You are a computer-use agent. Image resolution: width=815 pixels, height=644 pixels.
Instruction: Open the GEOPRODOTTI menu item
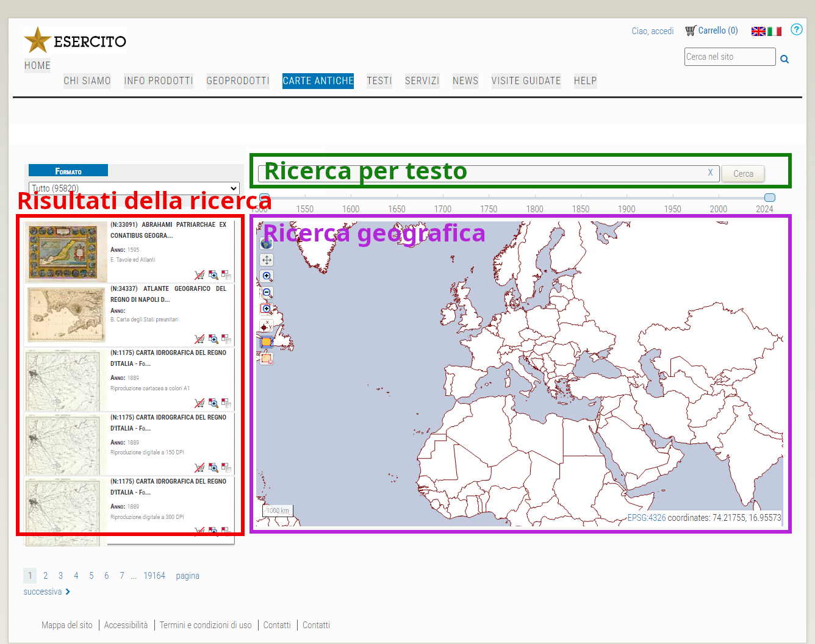tap(237, 80)
